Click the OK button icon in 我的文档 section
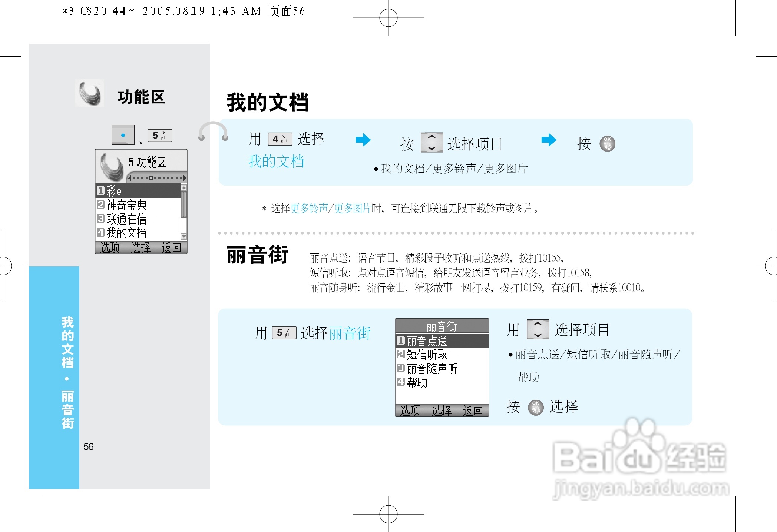This screenshot has width=777, height=532. [x=607, y=144]
